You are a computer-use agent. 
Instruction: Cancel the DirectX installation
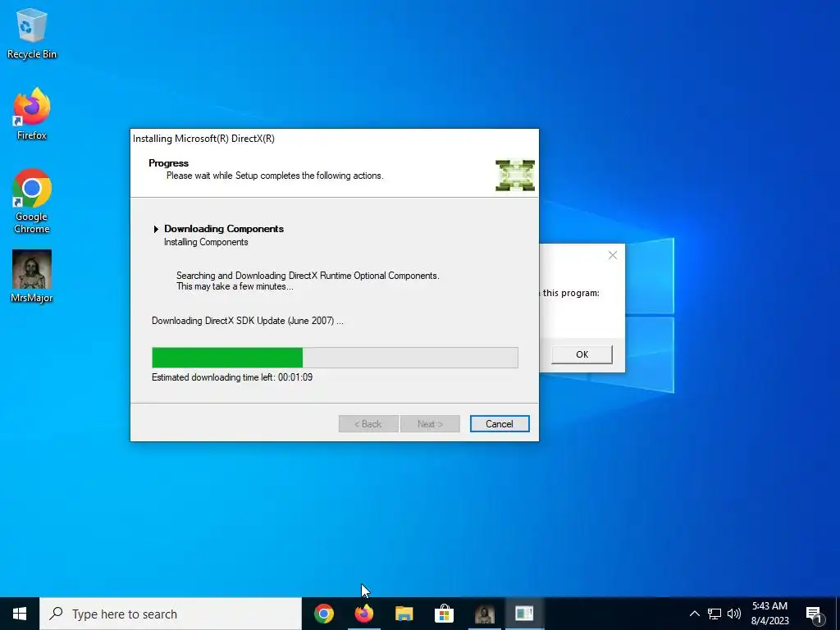pos(500,424)
